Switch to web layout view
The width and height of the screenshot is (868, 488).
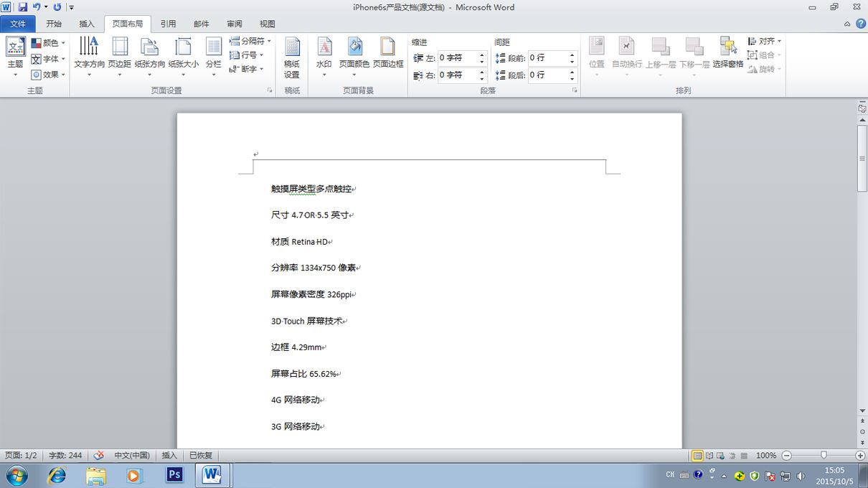[x=721, y=456]
